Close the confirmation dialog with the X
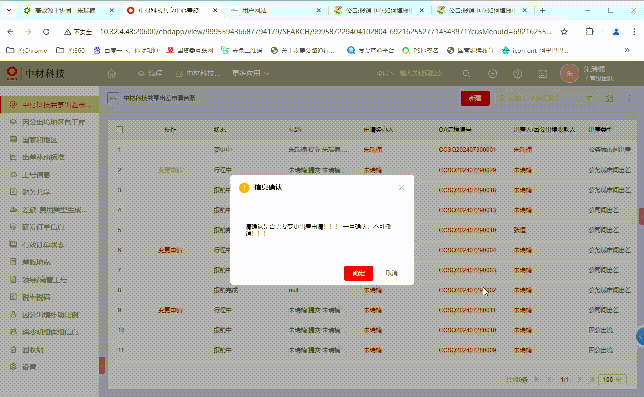The height and width of the screenshot is (397, 644). point(401,188)
